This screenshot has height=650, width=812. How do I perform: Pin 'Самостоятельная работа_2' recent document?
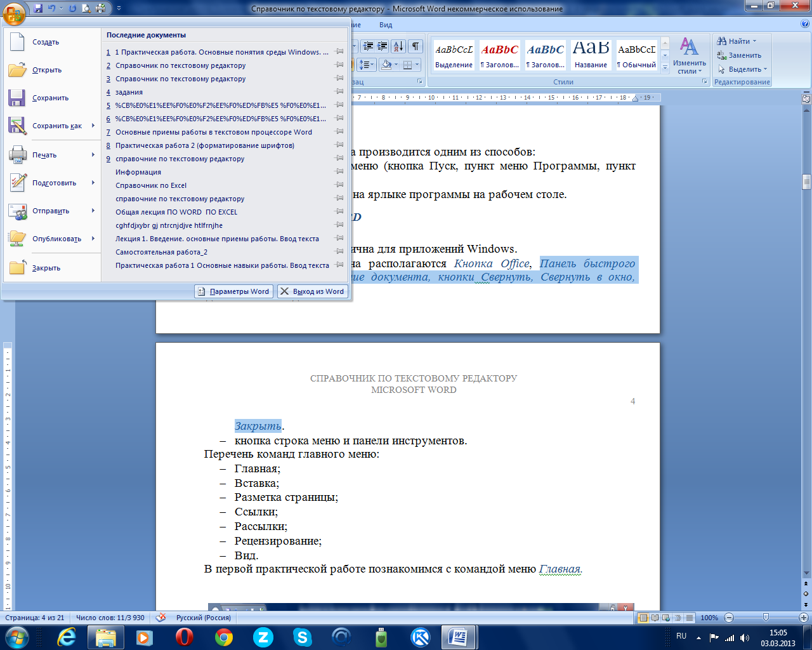click(x=339, y=252)
